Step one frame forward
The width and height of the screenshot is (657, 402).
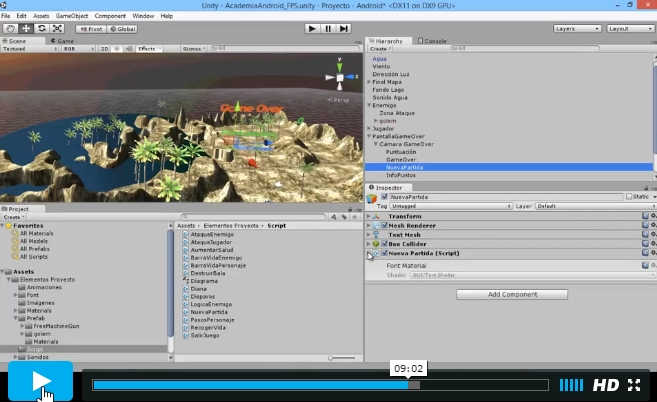pyautogui.click(x=344, y=29)
